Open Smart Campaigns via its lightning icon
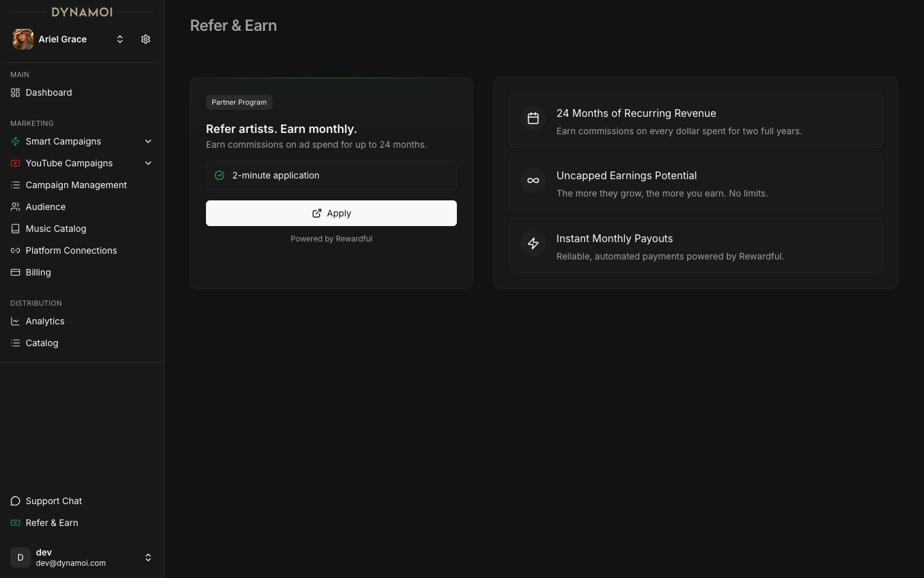This screenshot has width=924, height=578. tap(15, 141)
